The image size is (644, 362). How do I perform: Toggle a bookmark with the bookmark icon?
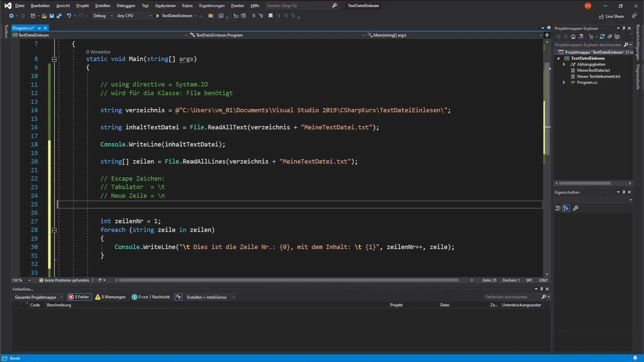point(271,16)
